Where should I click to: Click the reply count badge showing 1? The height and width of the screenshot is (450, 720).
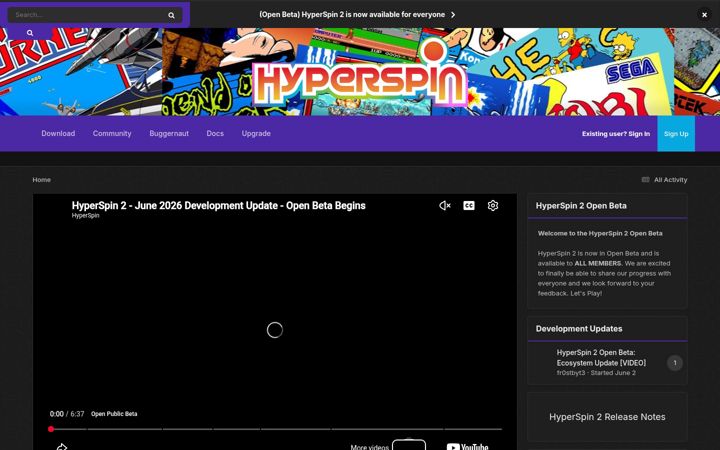tap(675, 363)
